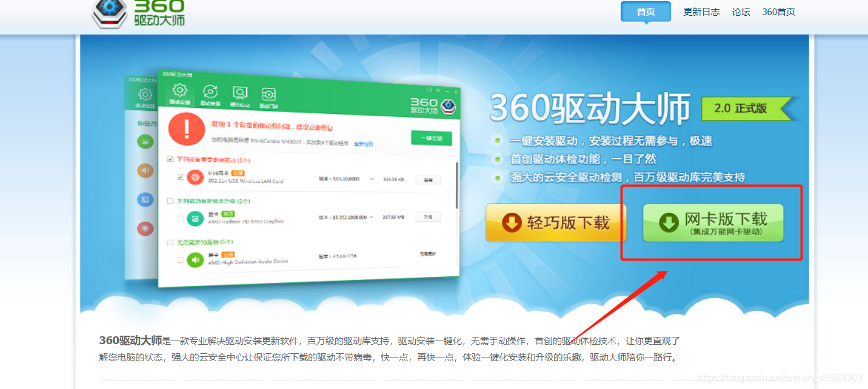Toggle the 下列驱动有新版本升级 group checkbox
This screenshot has height=389, width=868.
point(170,201)
